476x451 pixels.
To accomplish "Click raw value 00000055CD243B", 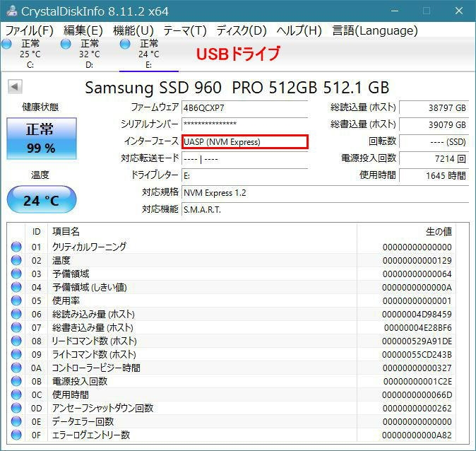I will click(417, 354).
